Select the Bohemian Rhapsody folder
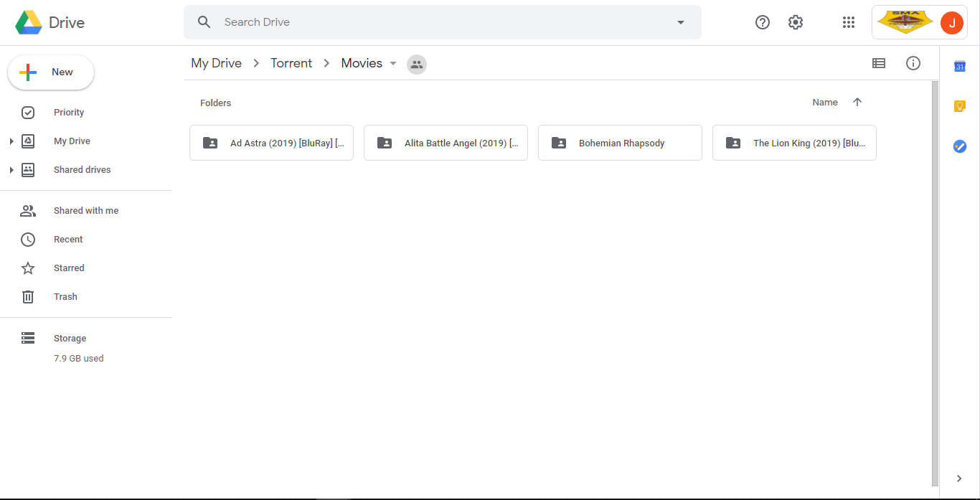 tap(620, 143)
